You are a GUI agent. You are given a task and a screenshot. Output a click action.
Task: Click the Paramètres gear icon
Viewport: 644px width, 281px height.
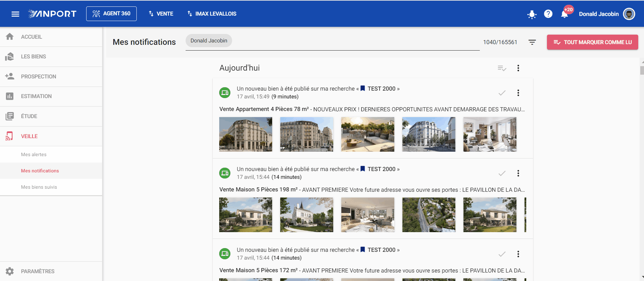coord(10,271)
